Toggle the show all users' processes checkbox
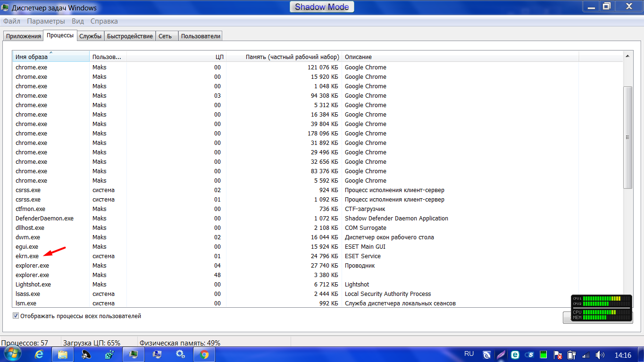This screenshot has width=644, height=362. click(x=16, y=316)
